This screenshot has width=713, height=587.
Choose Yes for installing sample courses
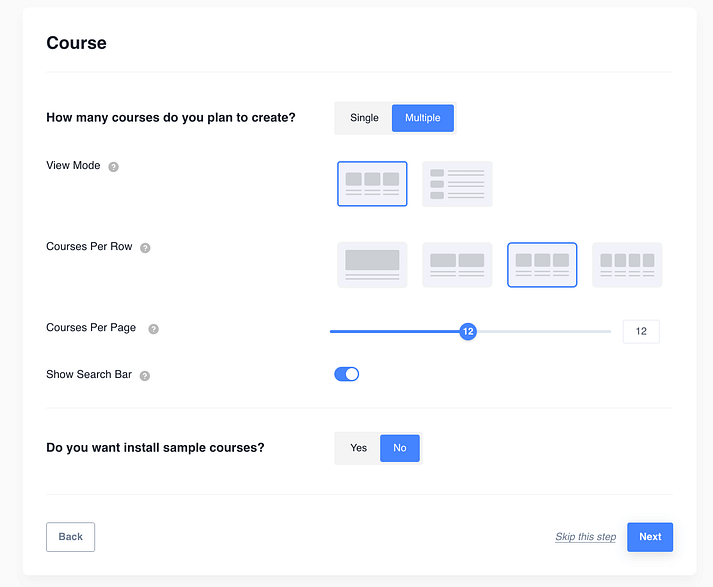click(x=358, y=448)
